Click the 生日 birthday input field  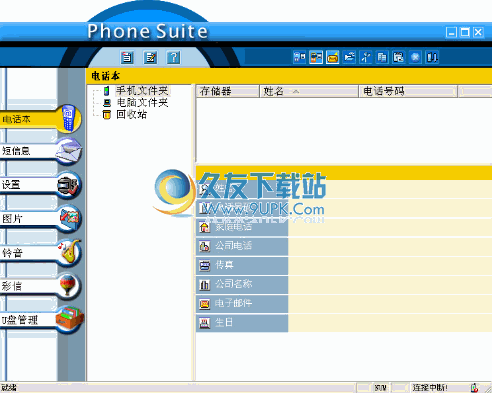(390, 323)
